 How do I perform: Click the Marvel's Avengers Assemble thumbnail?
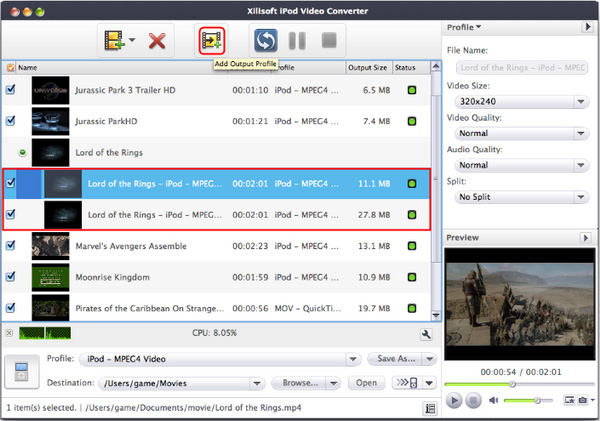pyautogui.click(x=51, y=246)
